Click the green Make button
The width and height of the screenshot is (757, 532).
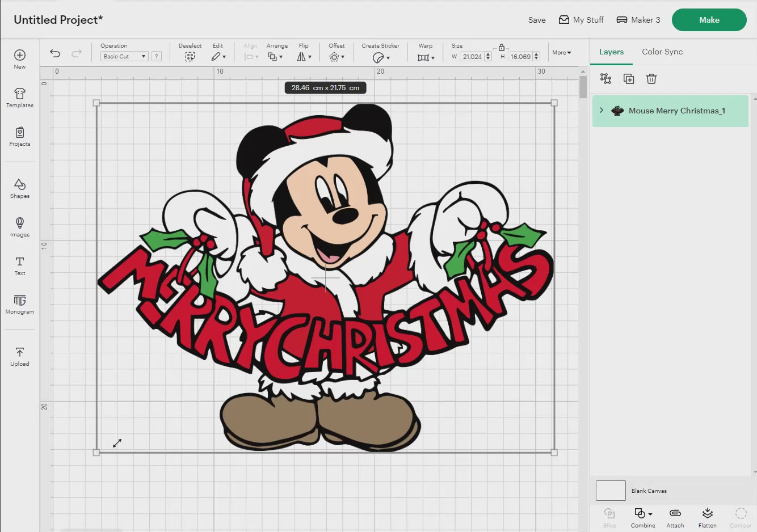709,20
